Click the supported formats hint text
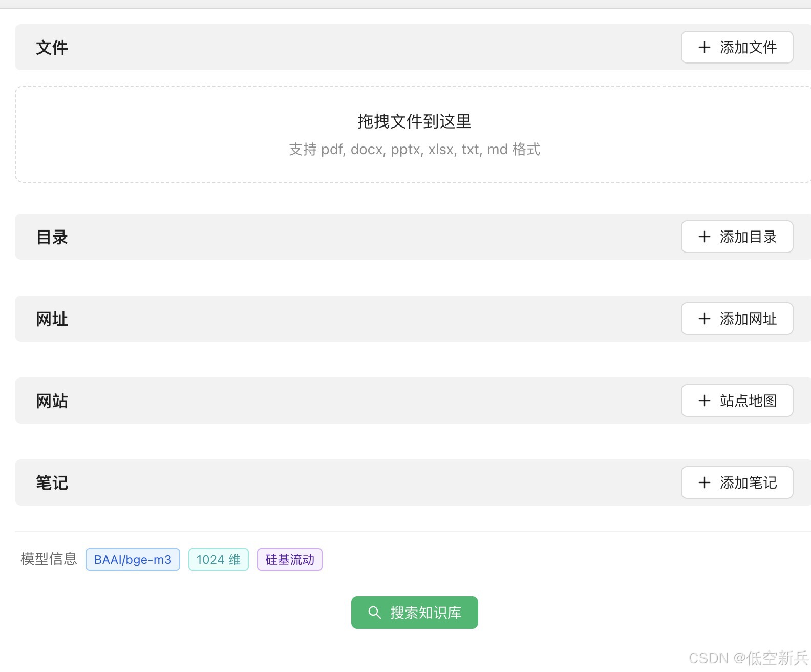Screen dimensions: 811x672 pyautogui.click(x=414, y=149)
